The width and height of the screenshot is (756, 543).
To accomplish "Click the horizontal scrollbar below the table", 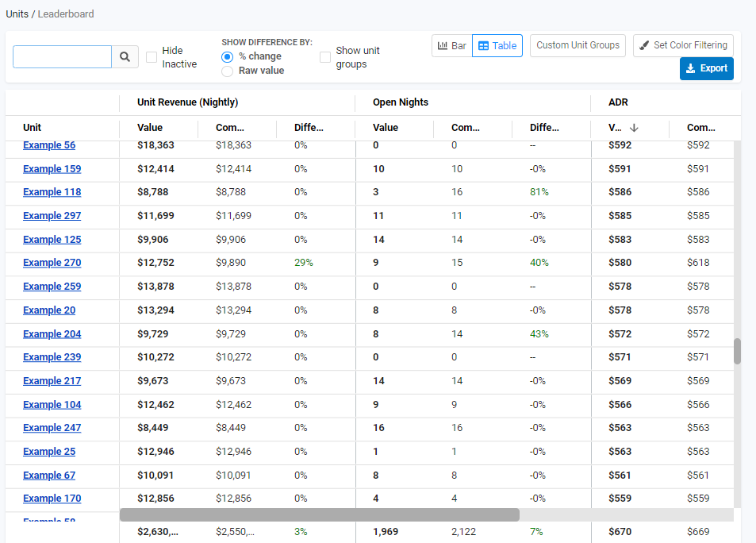I will click(x=317, y=514).
